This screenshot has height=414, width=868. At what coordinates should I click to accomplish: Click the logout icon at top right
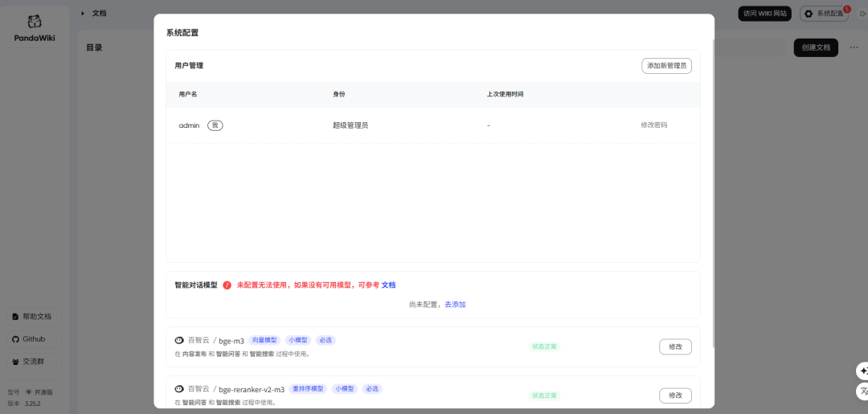click(x=862, y=14)
